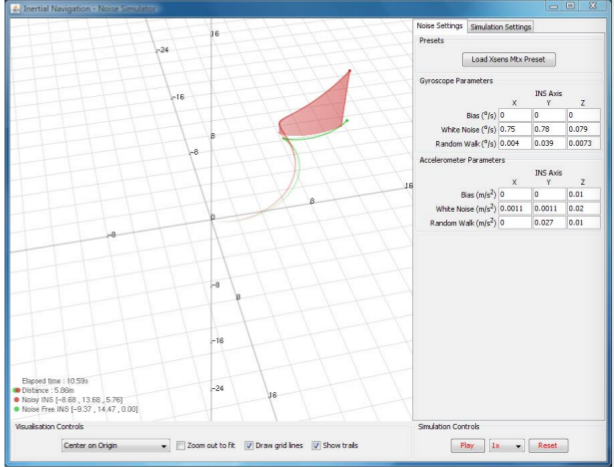Image resolution: width=614 pixels, height=467 pixels.
Task: Click the green Noise Free INS legend dot
Action: [x=16, y=409]
